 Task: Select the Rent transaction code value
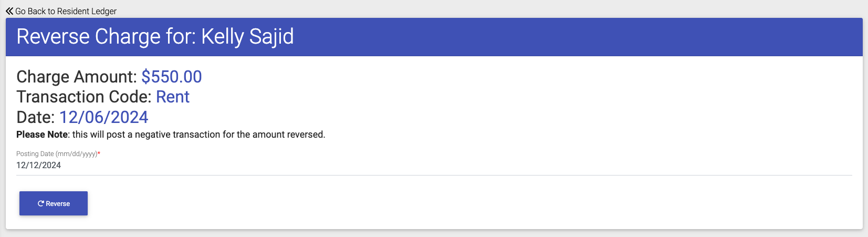173,97
